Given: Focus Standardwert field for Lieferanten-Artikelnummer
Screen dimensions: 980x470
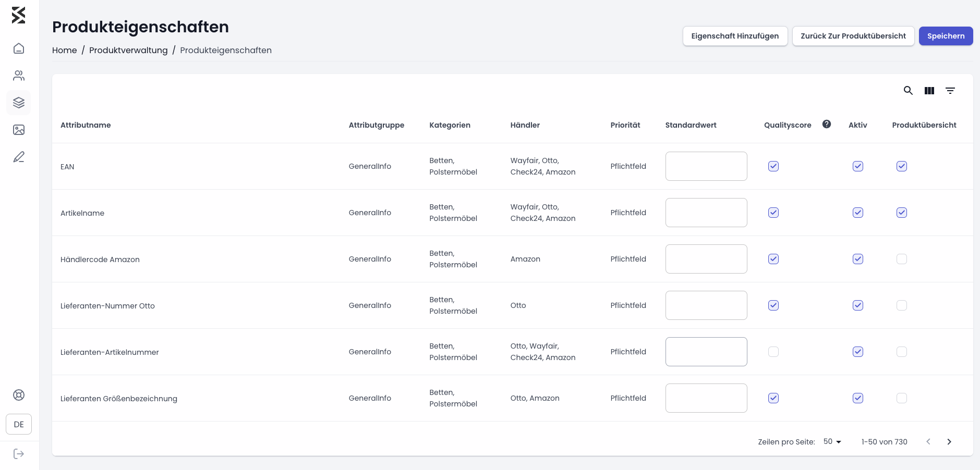Looking at the screenshot, I should (706, 352).
